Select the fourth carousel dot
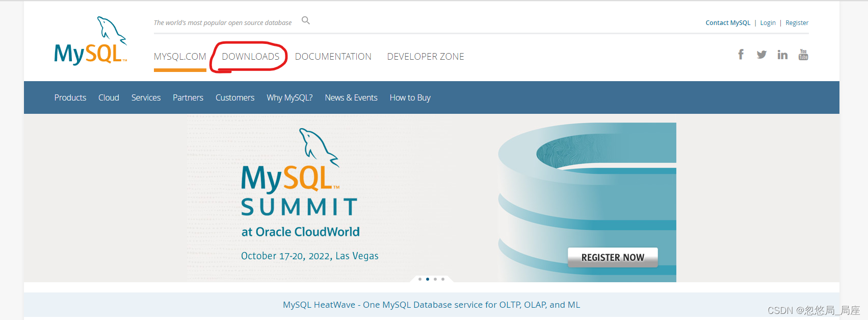The width and height of the screenshot is (868, 320). 443,279
